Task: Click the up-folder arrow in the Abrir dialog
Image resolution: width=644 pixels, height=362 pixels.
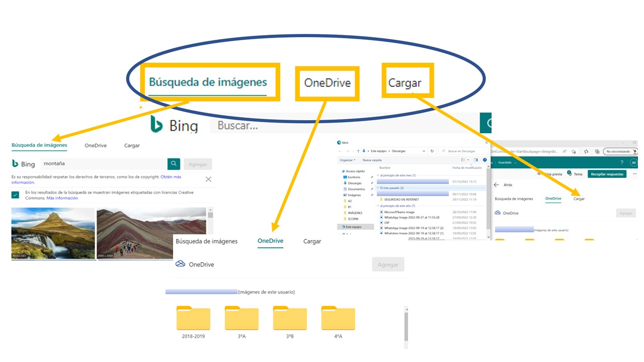Action: [358, 151]
